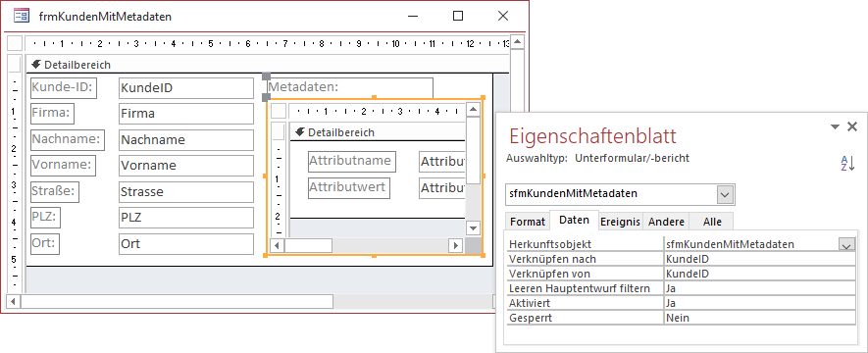Minimize the frmKundenMitMetadaten window
The image size is (868, 353).
click(x=412, y=16)
